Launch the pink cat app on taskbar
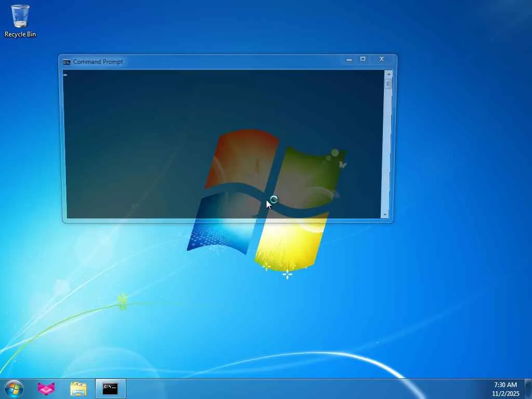This screenshot has width=532, height=399. pyautogui.click(x=46, y=389)
